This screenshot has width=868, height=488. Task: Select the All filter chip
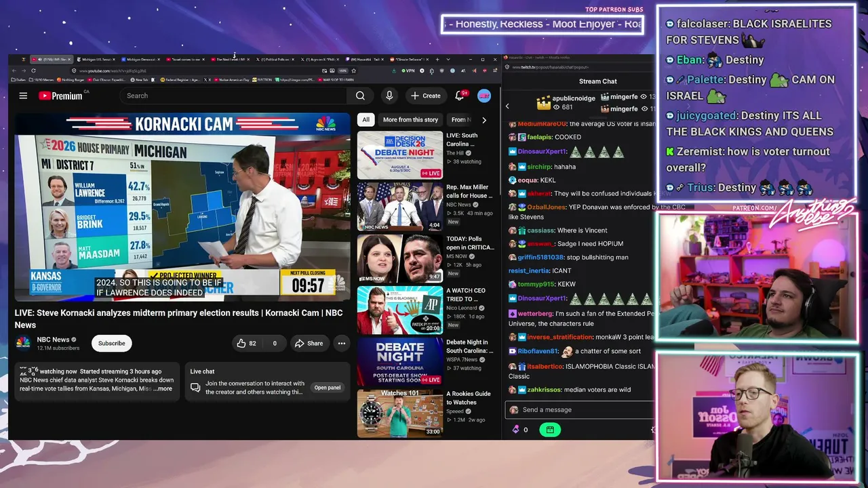point(366,120)
